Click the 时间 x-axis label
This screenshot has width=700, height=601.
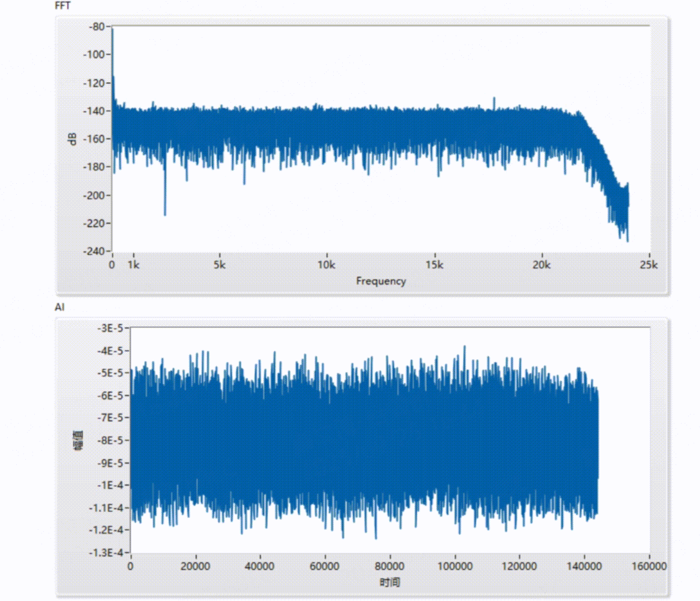[390, 583]
